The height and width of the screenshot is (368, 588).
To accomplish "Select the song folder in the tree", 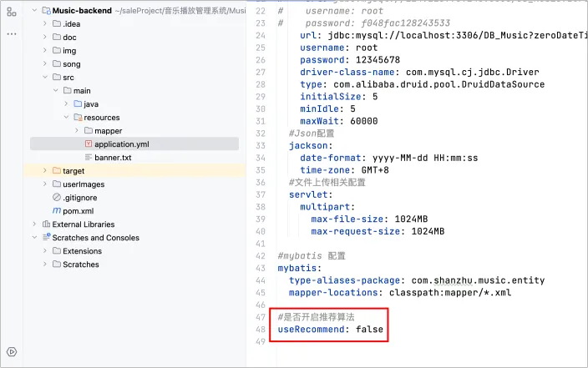I will (71, 64).
